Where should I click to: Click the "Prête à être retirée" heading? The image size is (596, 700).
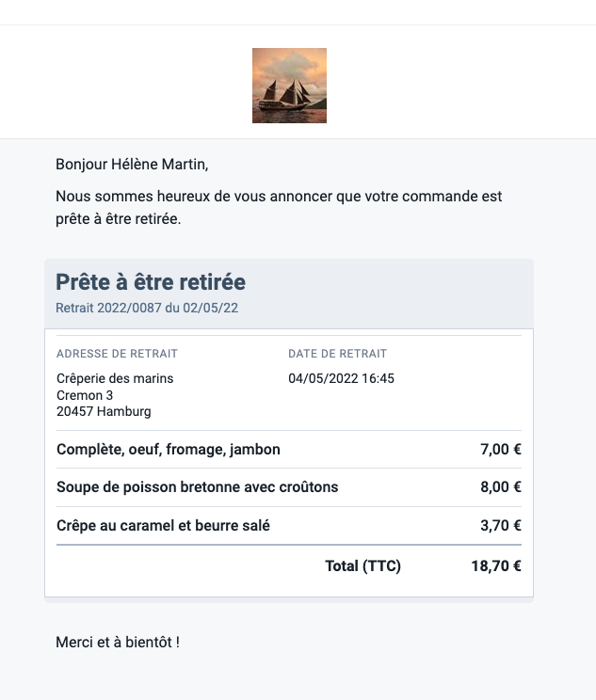pyautogui.click(x=151, y=282)
